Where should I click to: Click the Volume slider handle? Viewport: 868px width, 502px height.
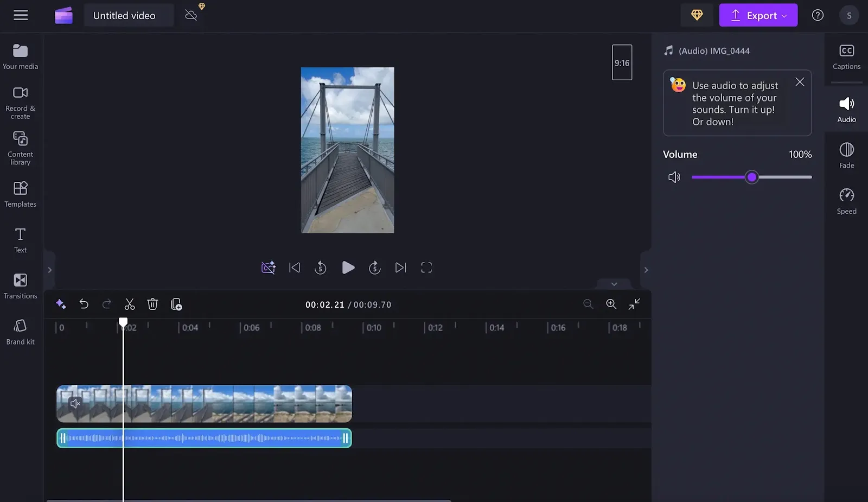click(x=751, y=177)
